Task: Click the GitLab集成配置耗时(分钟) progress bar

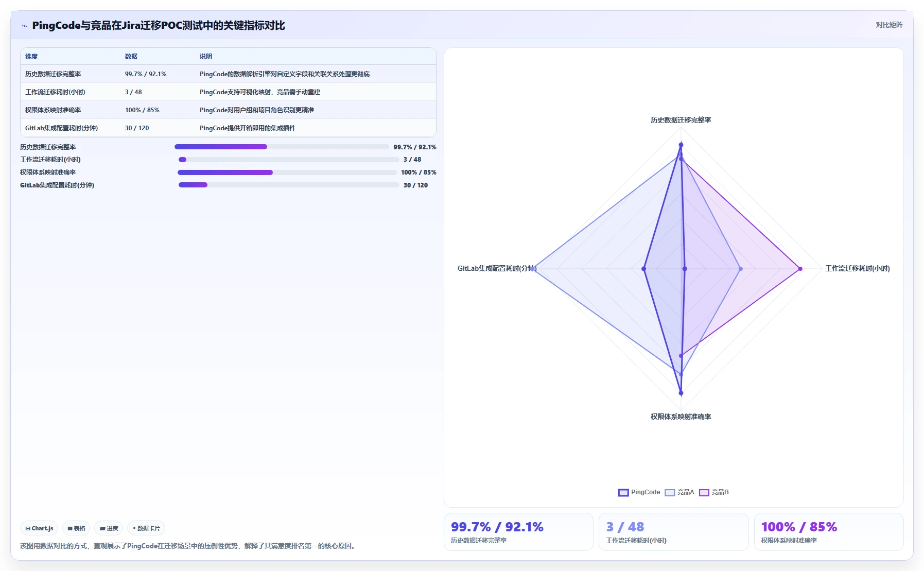Action: (x=289, y=185)
